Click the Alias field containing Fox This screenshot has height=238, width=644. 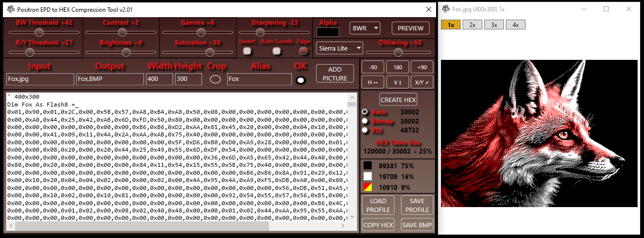point(259,79)
